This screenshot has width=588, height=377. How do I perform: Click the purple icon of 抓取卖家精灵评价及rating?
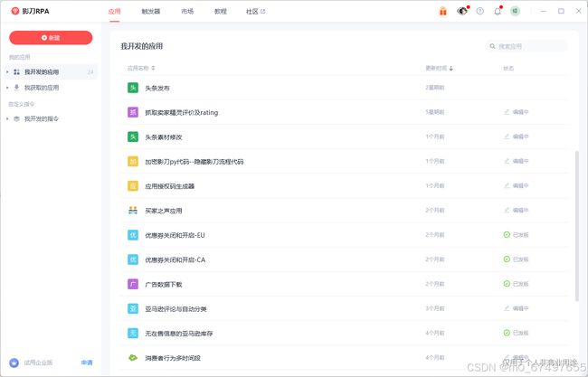pos(133,112)
